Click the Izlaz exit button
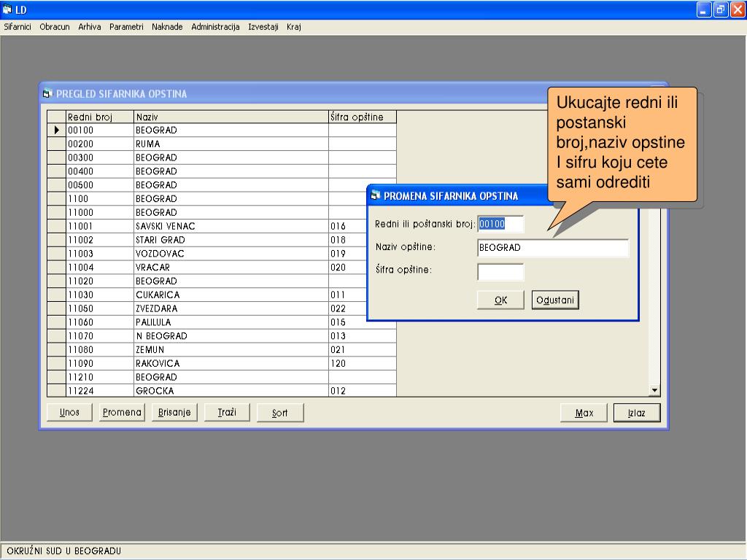This screenshot has height=560, width=747. pyautogui.click(x=636, y=413)
